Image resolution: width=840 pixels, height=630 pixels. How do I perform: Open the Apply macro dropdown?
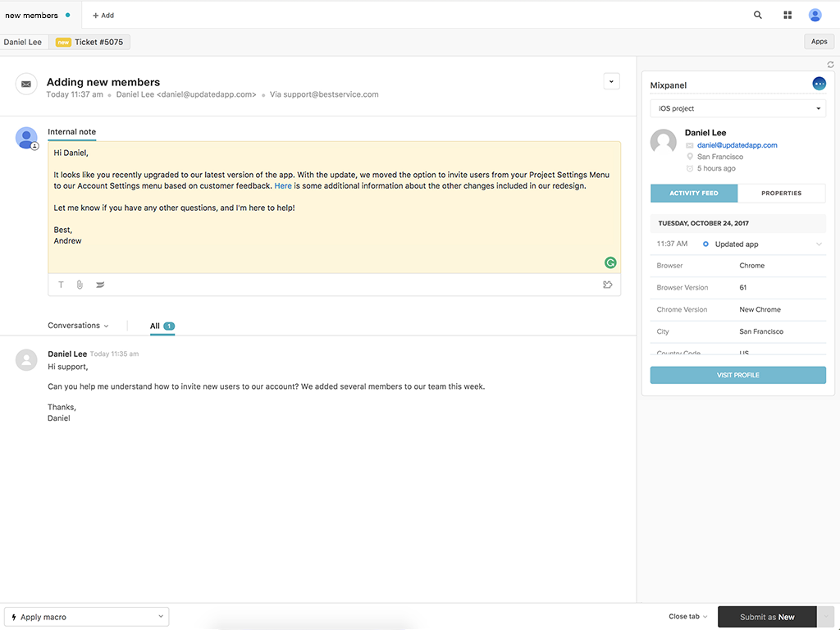coord(86,617)
